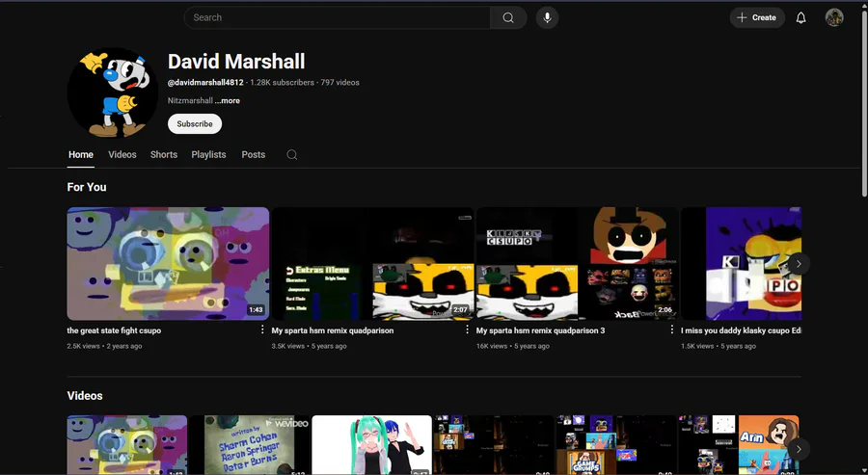Expand channel description via ...more
868x475 pixels.
click(228, 100)
